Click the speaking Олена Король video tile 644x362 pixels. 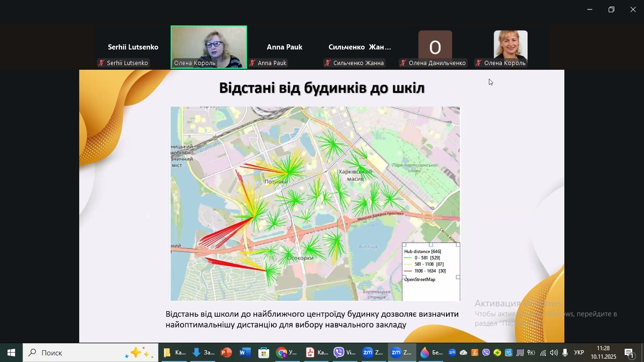coord(209,47)
